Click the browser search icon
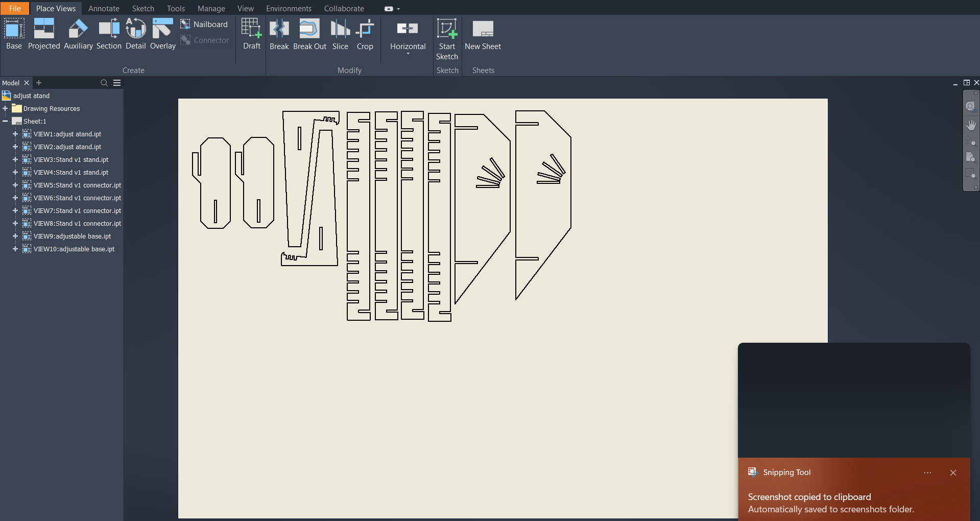Screen dimensions: 980x521 click(104, 83)
